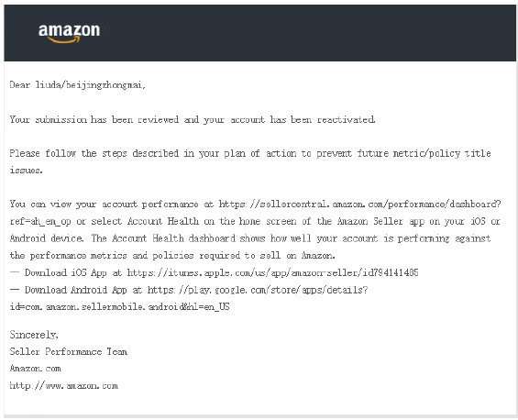
Task: Open the sellercentral.amazon.com performance dashboard link
Action: pyautogui.click(x=359, y=204)
